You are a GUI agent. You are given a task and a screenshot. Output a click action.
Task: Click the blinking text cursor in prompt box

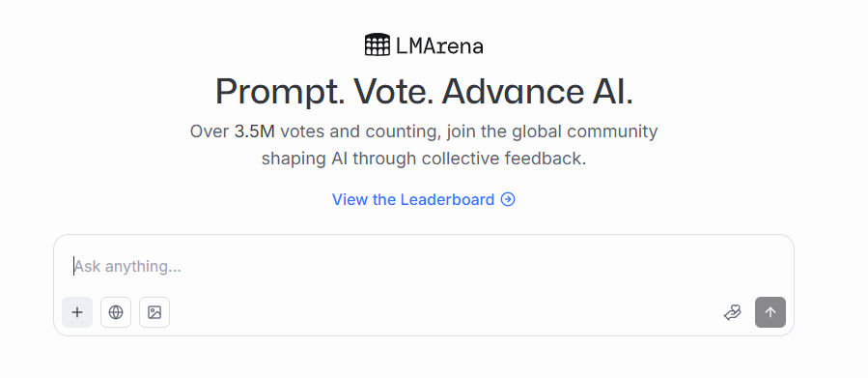tap(73, 266)
